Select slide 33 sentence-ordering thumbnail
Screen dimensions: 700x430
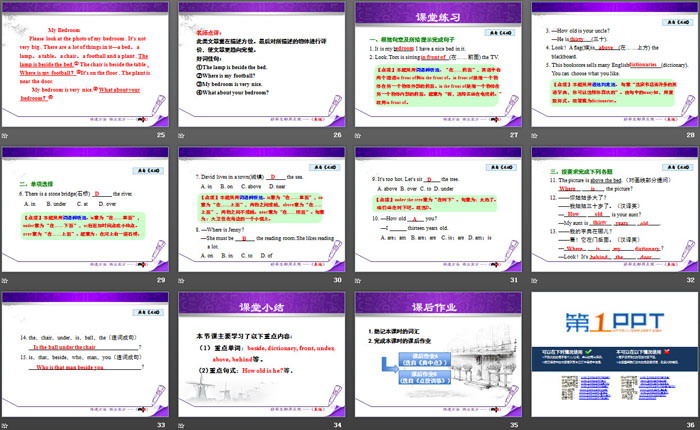[x=85, y=355]
